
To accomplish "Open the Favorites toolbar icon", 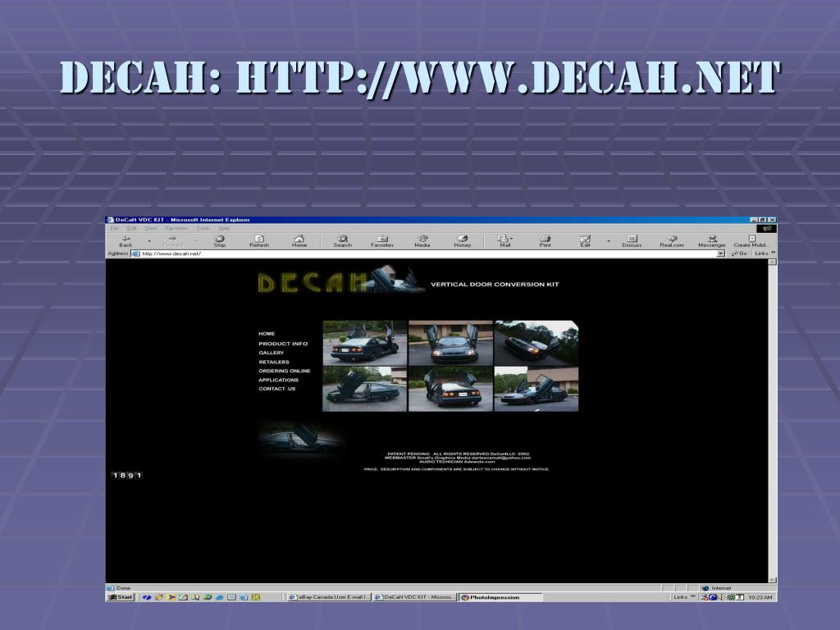I will tap(382, 241).
